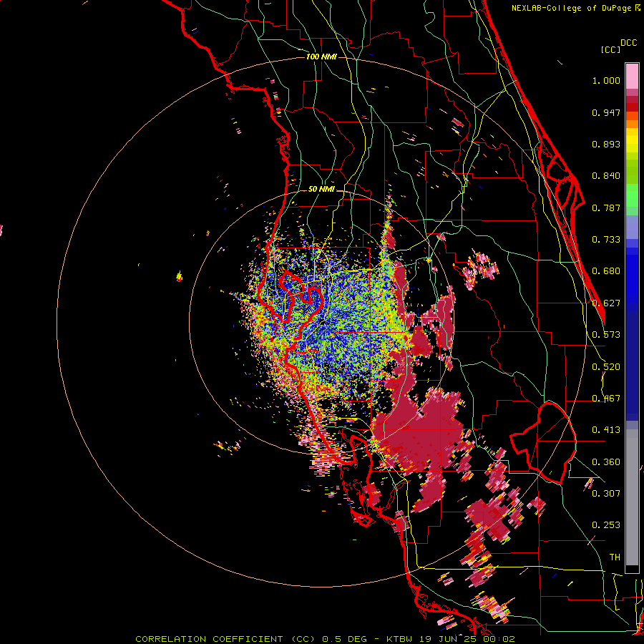This screenshot has width=644, height=644.
Task: Click the pink swatch at top of color bar
Action: point(632,76)
